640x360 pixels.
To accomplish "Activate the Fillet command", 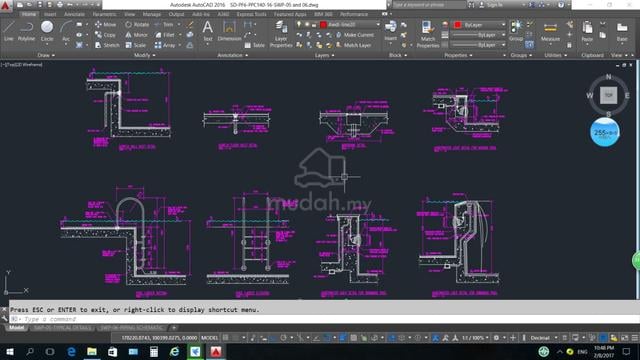I will pos(165,35).
